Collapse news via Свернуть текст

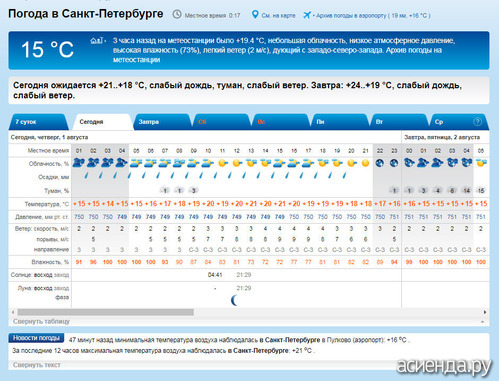pyautogui.click(x=37, y=365)
